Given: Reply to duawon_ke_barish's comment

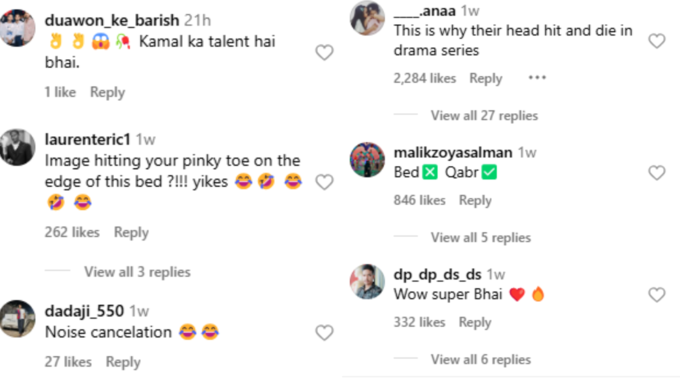Looking at the screenshot, I should (107, 92).
